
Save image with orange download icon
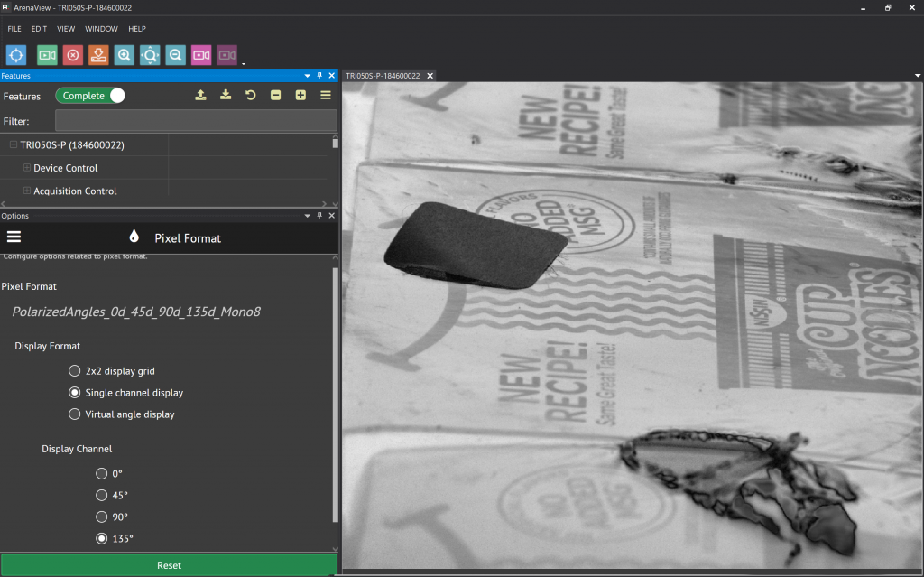[x=98, y=55]
